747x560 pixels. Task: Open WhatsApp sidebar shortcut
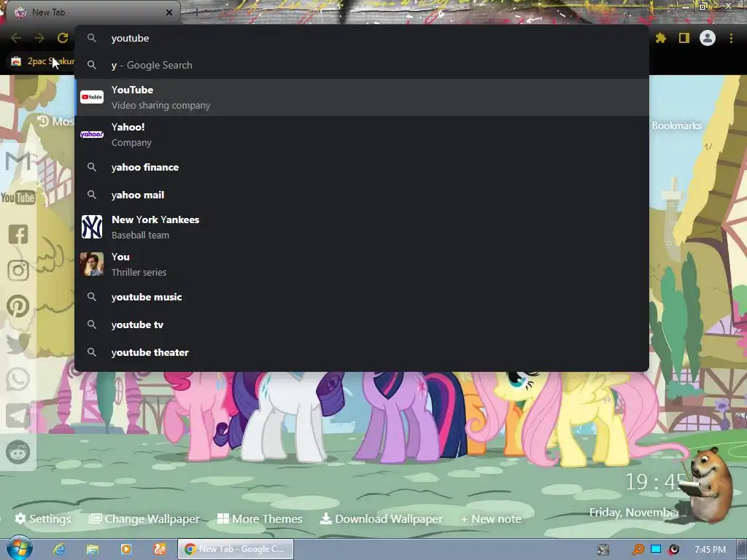[18, 379]
